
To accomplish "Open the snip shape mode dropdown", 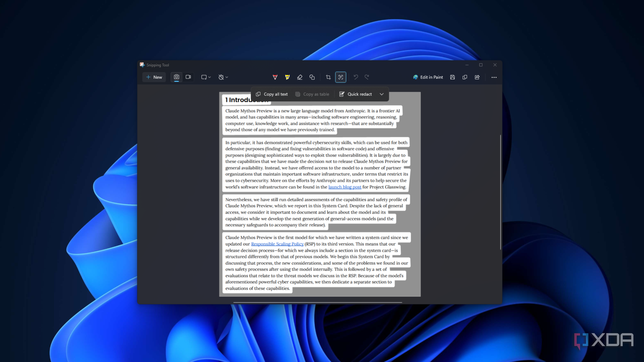I will click(x=206, y=77).
